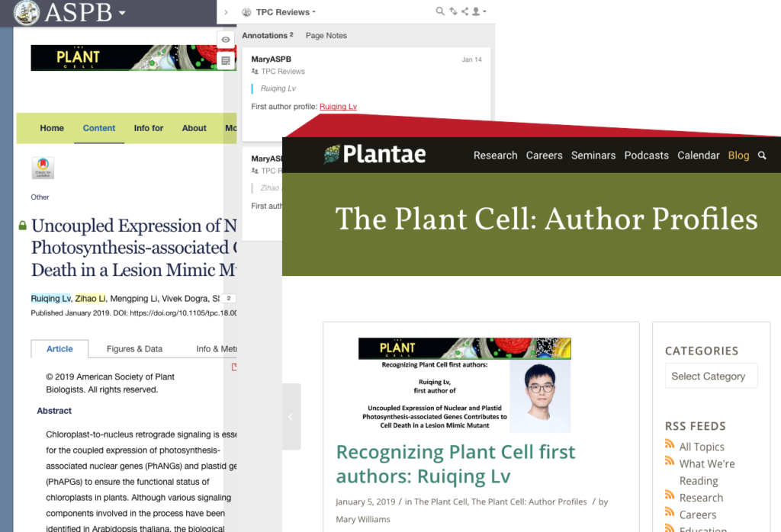Open Blog in the Plantae menu
Viewport: 781px width, 532px height.
(738, 155)
